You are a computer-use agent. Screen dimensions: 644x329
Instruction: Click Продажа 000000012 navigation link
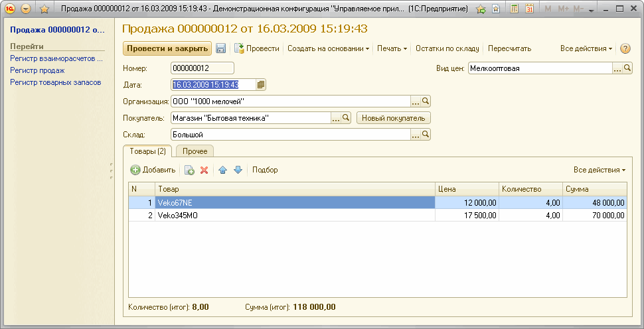point(57,30)
